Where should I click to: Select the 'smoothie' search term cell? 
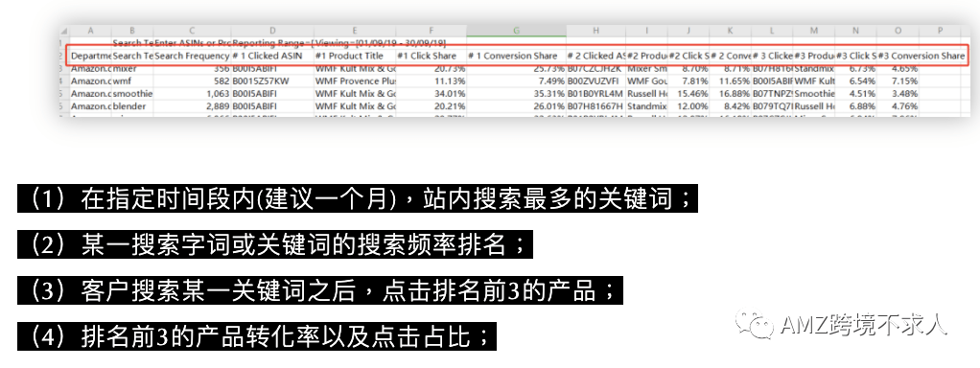(x=132, y=93)
